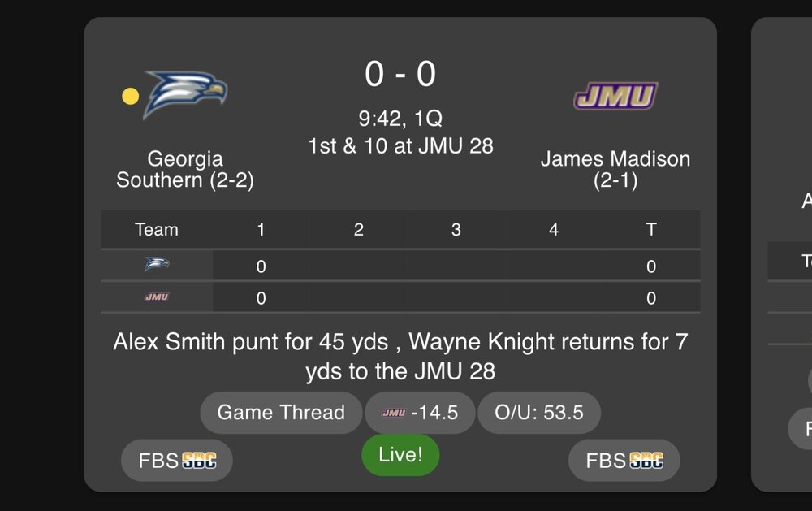The width and height of the screenshot is (812, 511).
Task: Open Georgia Southern (2-2) team name
Action: click(x=185, y=169)
